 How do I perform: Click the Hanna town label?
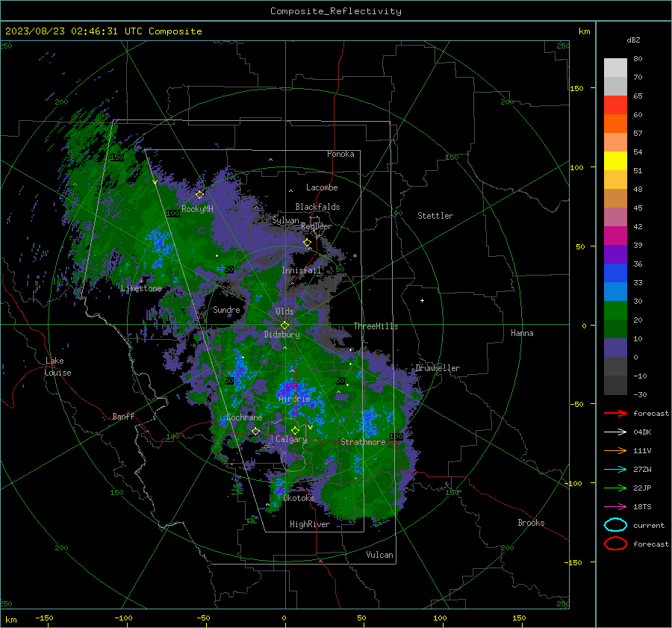(522, 333)
